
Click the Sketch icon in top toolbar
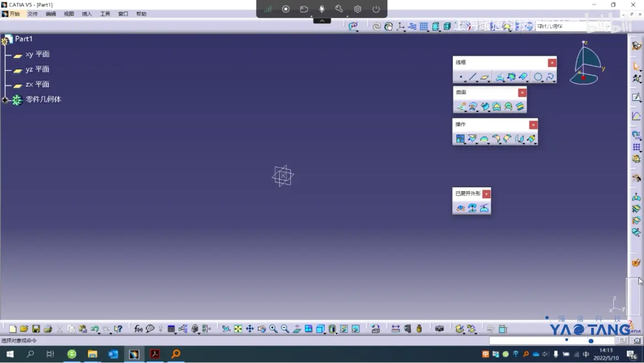(x=353, y=26)
